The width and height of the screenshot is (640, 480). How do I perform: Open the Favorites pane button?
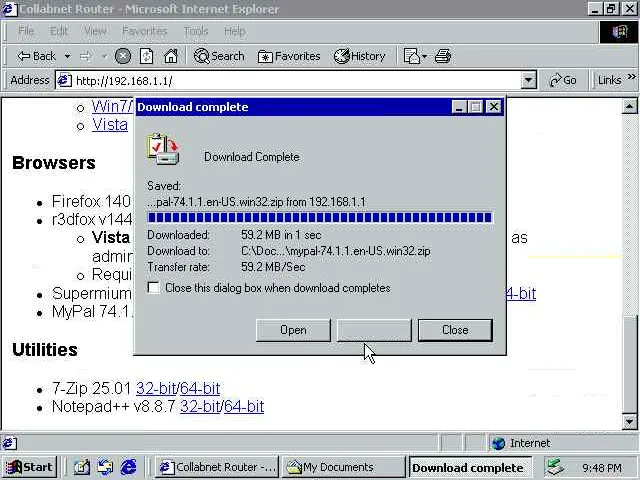coord(289,56)
